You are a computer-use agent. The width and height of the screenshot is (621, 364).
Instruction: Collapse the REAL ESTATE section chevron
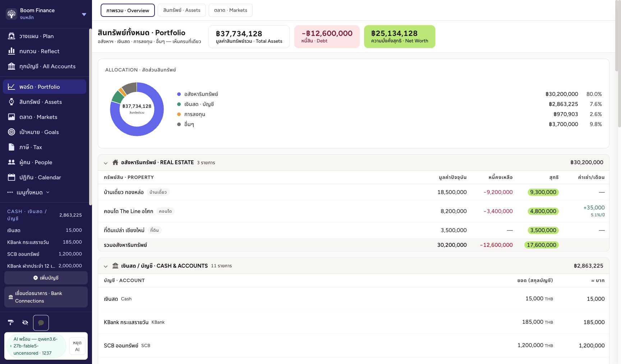(106, 163)
